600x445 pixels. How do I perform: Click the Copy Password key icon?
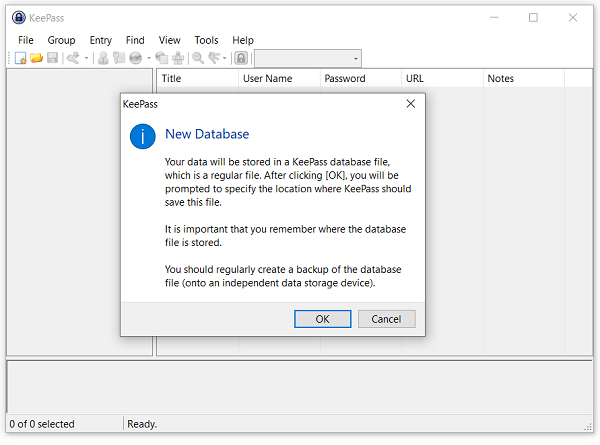click(119, 58)
